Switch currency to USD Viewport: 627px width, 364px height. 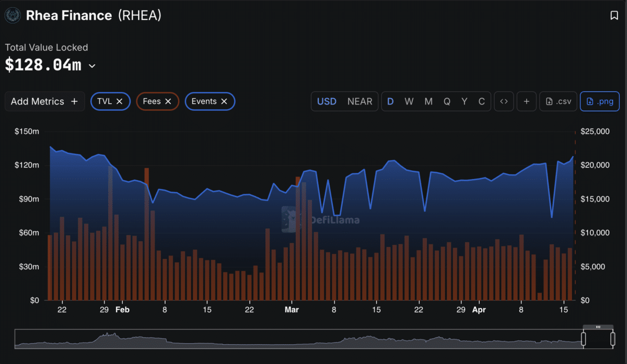click(327, 101)
